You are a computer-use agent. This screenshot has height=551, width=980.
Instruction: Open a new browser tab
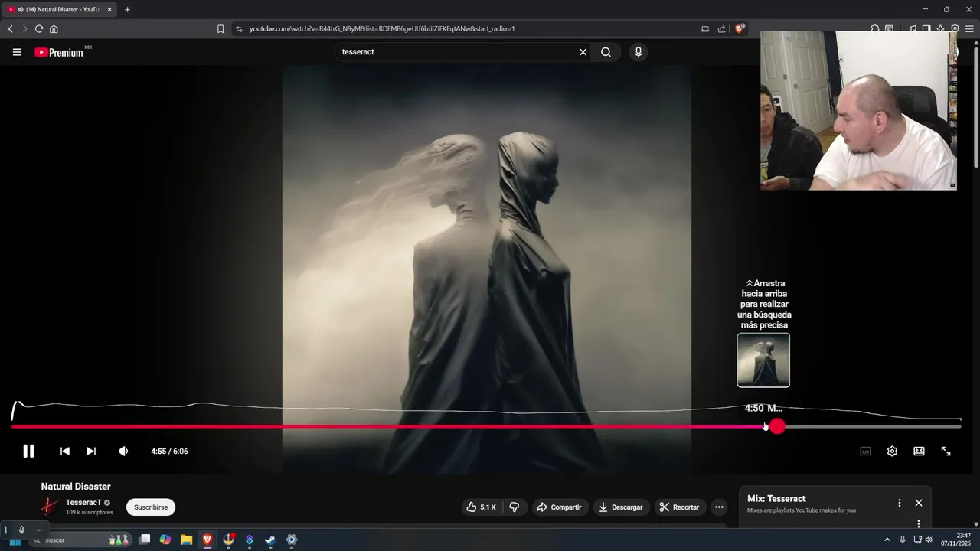point(127,9)
